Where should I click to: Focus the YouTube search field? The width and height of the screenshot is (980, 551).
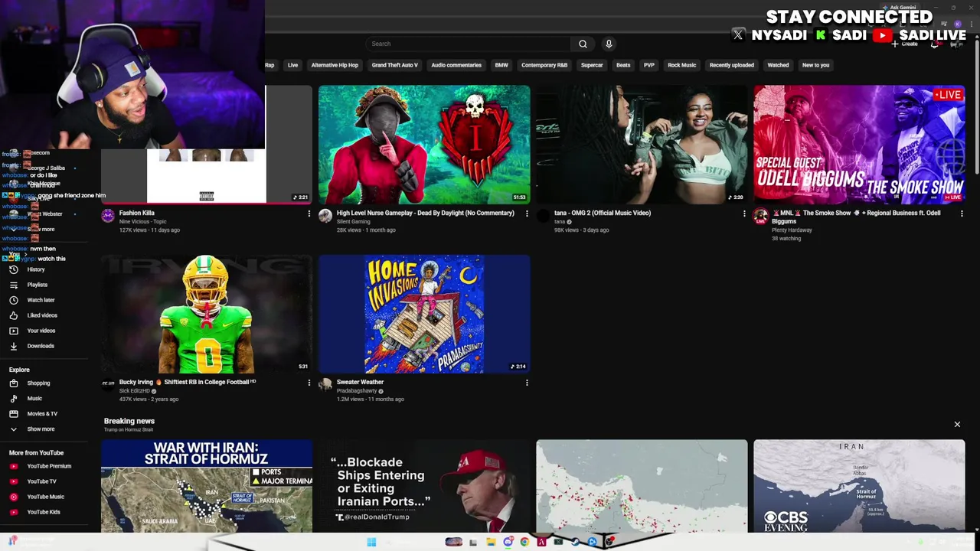pos(469,44)
